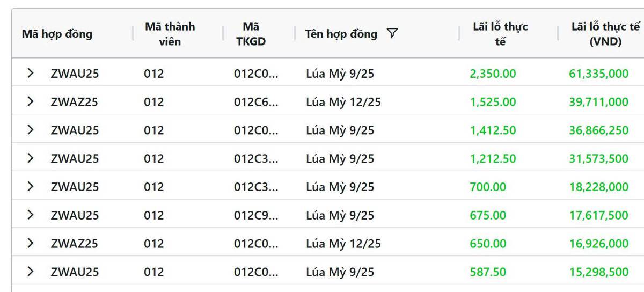Screen dimensions: 644x292
Task: Click the Mã thành viên column header
Action: 170,34
